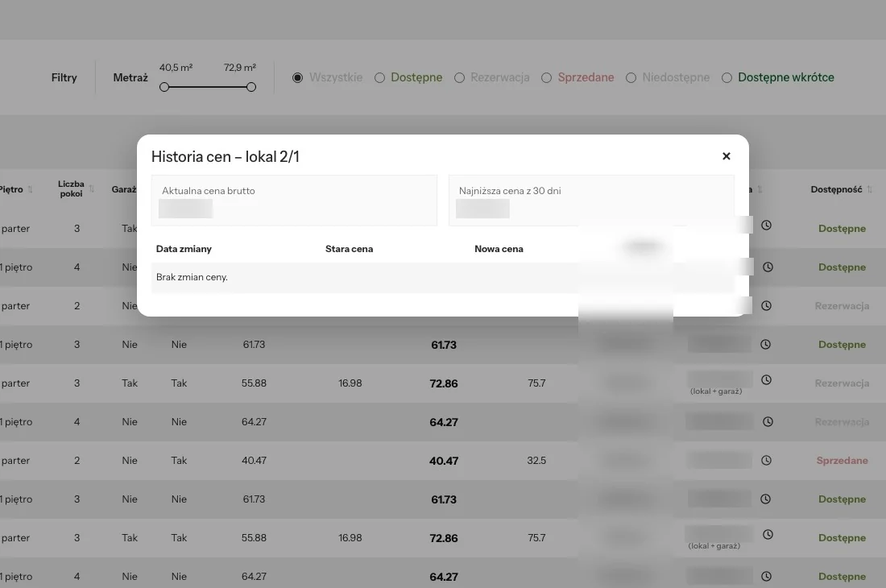Pick the Niedostępne filter radio button
Screen dimensions: 886x588
(631, 78)
